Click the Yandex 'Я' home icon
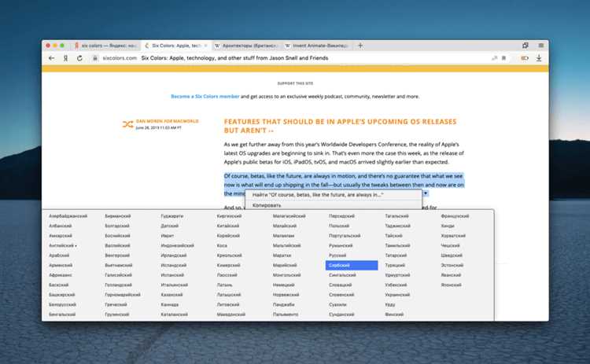 [x=65, y=58]
